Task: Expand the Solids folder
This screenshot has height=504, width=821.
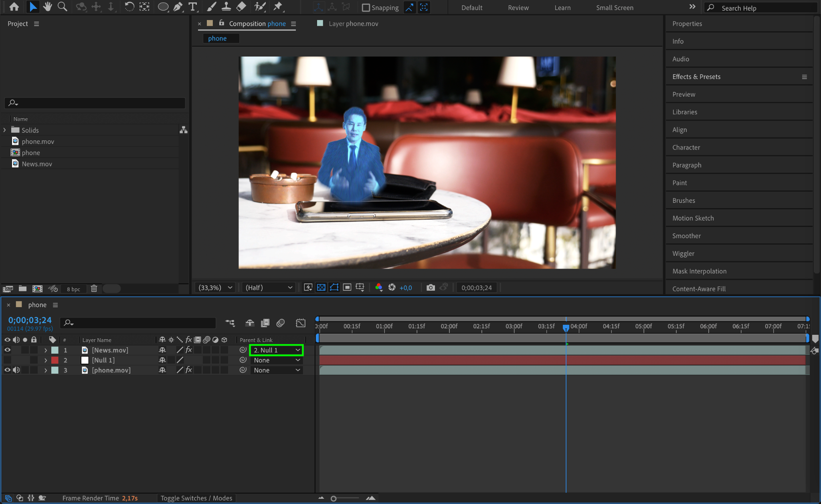Action: click(x=4, y=130)
